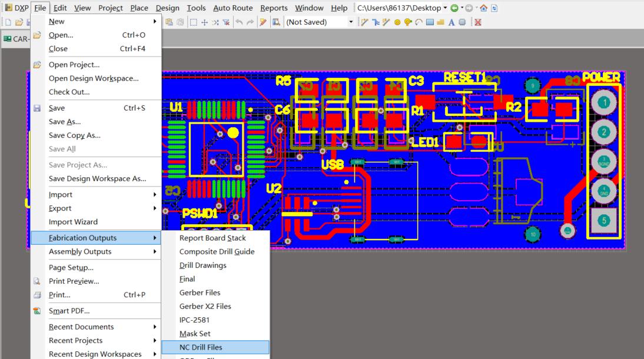The width and height of the screenshot is (644, 359).
Task: Click Save As... menu entry
Action: (96, 122)
